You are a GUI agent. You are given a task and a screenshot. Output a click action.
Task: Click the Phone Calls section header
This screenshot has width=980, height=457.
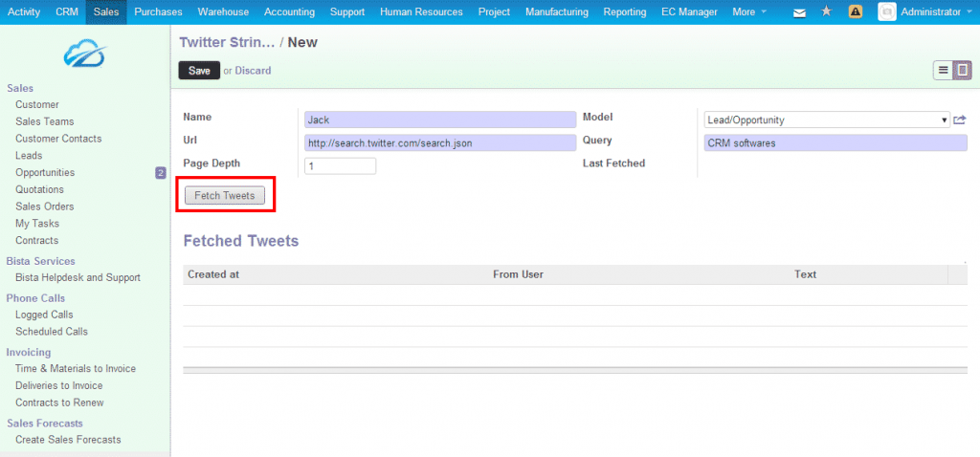click(x=35, y=298)
